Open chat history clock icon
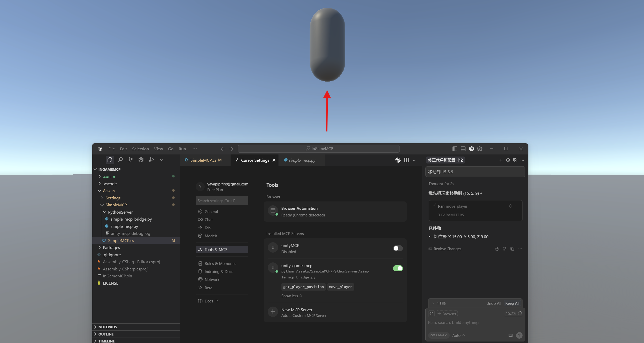The width and height of the screenshot is (644, 343). (x=508, y=160)
